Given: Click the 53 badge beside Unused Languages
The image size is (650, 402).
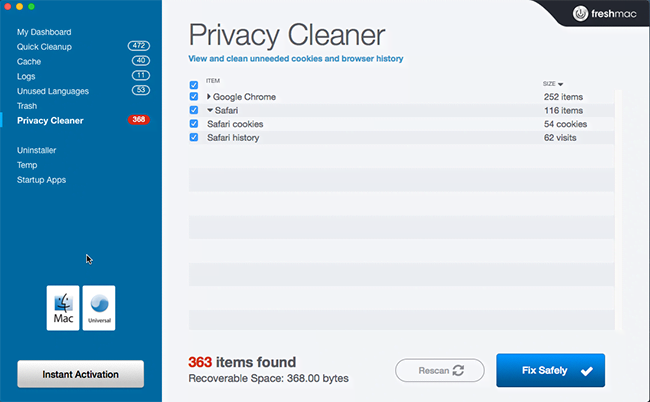Looking at the screenshot, I should click(x=141, y=90).
